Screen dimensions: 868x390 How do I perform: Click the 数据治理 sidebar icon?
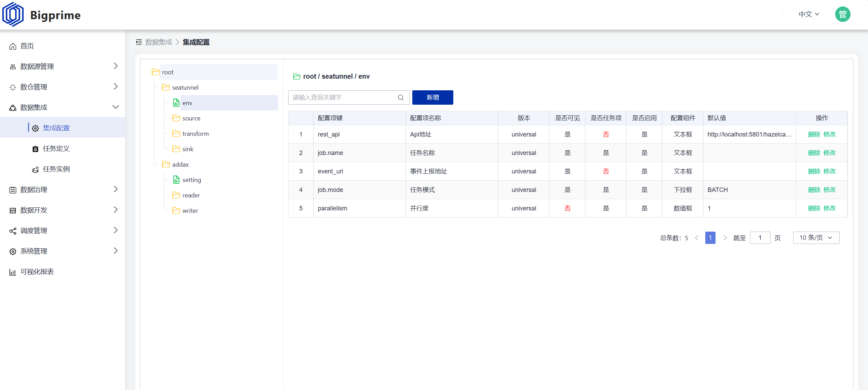[13, 190]
